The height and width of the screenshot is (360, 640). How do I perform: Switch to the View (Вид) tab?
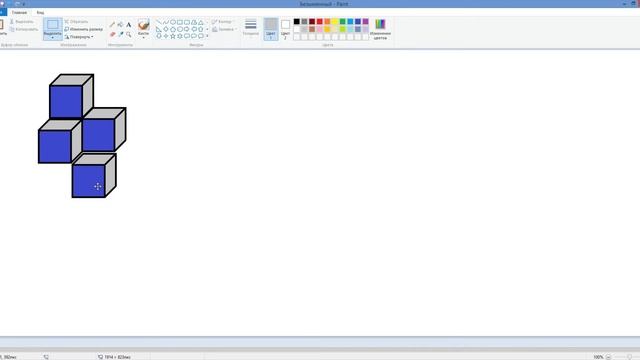coord(40,13)
